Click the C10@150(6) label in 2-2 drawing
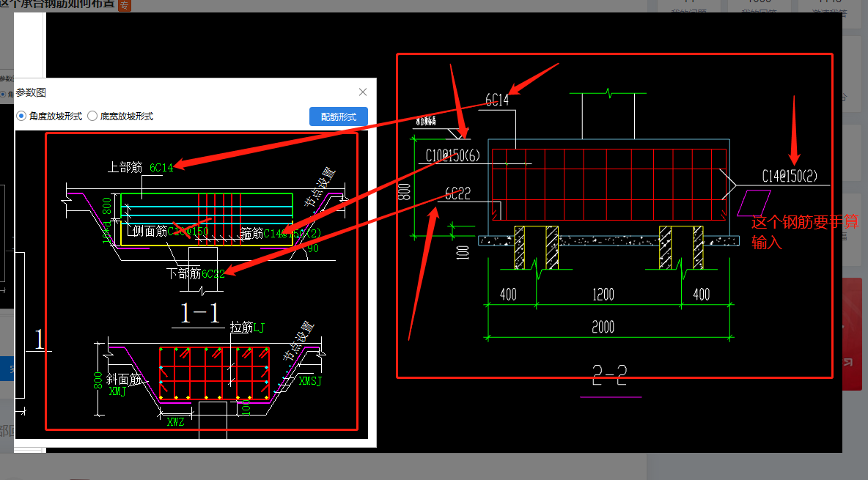The width and height of the screenshot is (868, 480). 453,155
